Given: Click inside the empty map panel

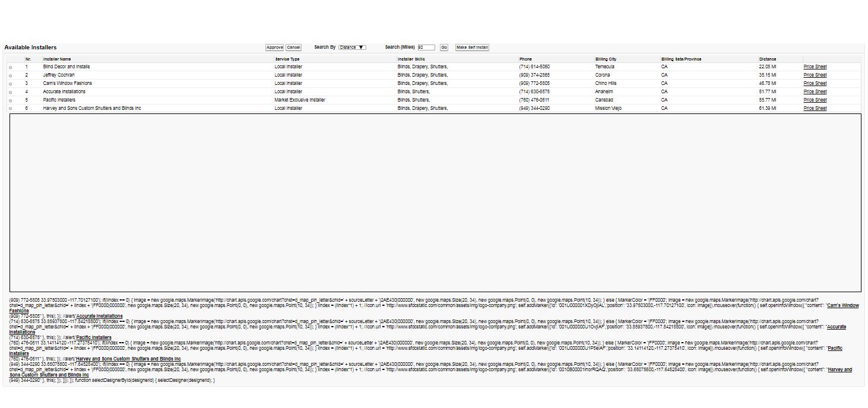Looking at the screenshot, I should 435,203.
